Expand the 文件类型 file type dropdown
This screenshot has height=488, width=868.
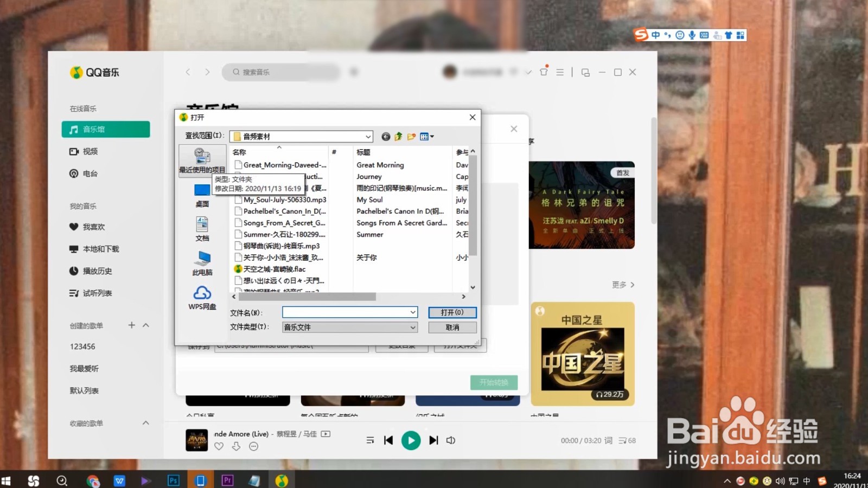point(413,328)
